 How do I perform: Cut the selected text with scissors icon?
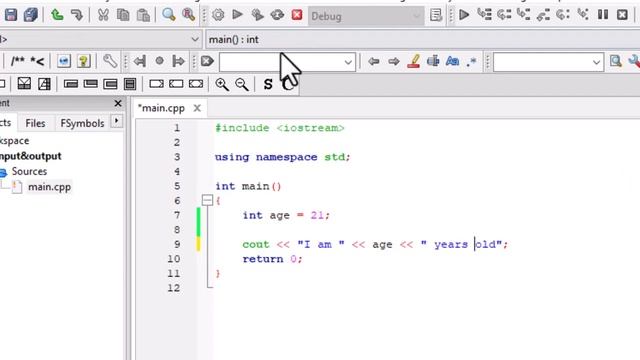[x=103, y=16]
